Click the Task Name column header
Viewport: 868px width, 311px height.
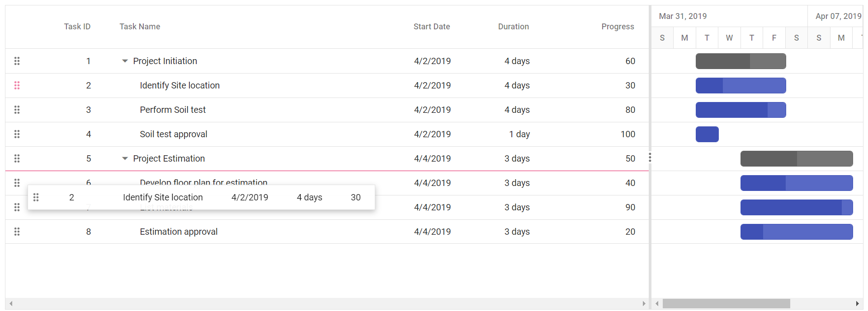click(140, 27)
